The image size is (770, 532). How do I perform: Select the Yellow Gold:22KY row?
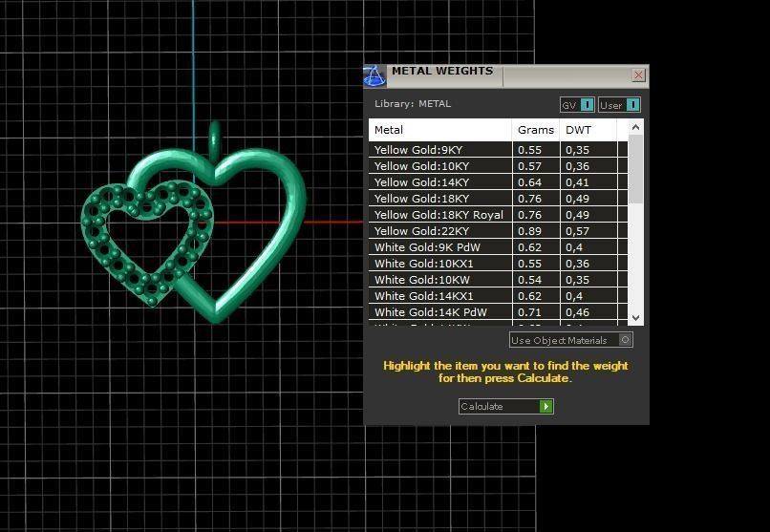[498, 231]
